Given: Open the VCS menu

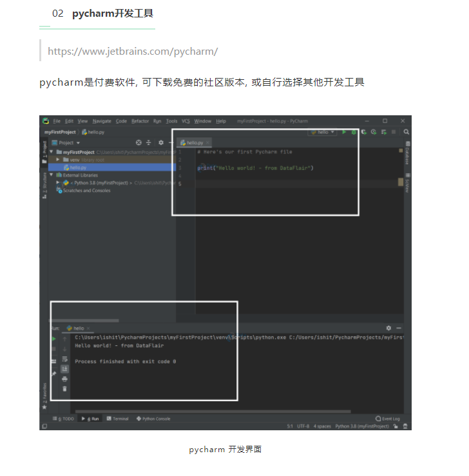Looking at the screenshot, I should click(186, 121).
